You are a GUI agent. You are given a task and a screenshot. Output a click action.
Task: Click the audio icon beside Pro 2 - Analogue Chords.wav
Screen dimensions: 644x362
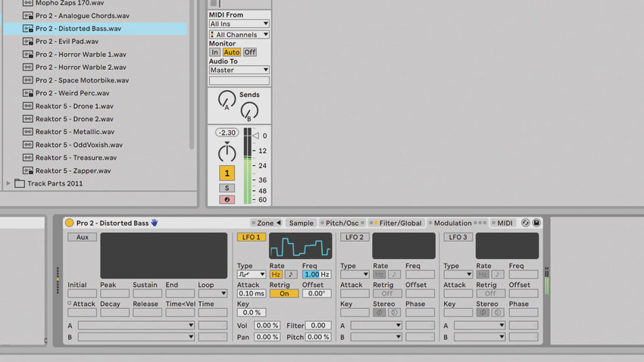pyautogui.click(x=27, y=16)
